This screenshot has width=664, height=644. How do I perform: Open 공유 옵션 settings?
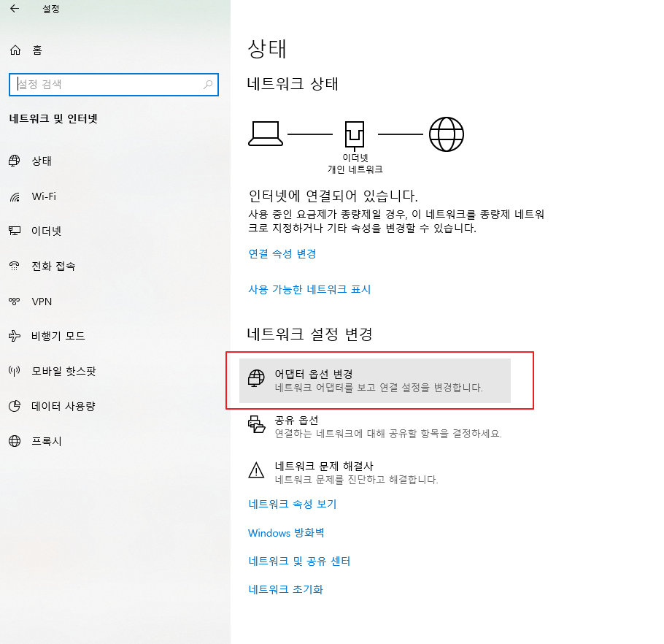(x=375, y=426)
